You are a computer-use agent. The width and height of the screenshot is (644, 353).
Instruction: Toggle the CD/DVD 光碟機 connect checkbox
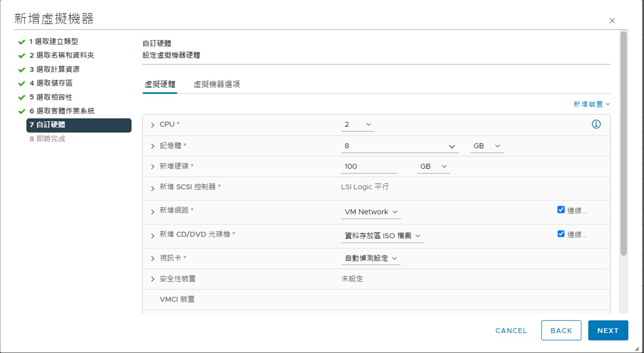[x=561, y=234]
